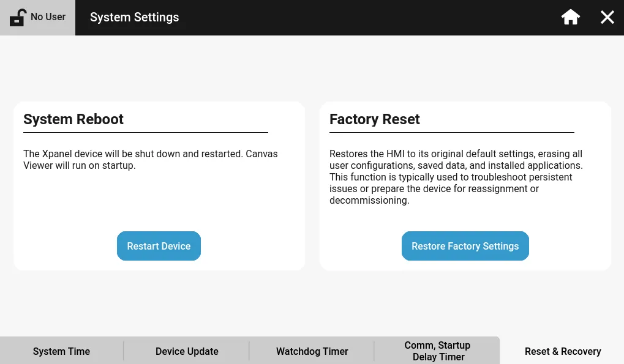
Task: Click divider between System Time and Device Update
Action: tap(124, 351)
